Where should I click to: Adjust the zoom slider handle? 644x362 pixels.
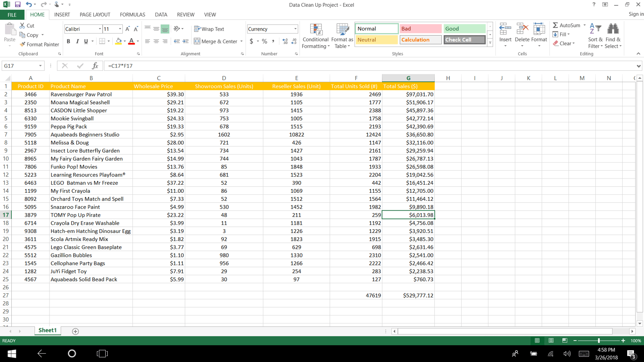pyautogui.click(x=599, y=341)
